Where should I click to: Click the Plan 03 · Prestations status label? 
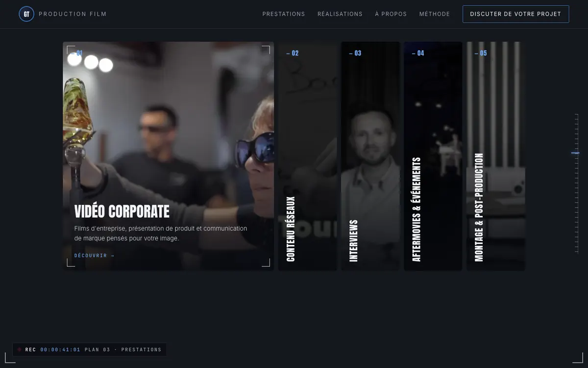(x=123, y=350)
